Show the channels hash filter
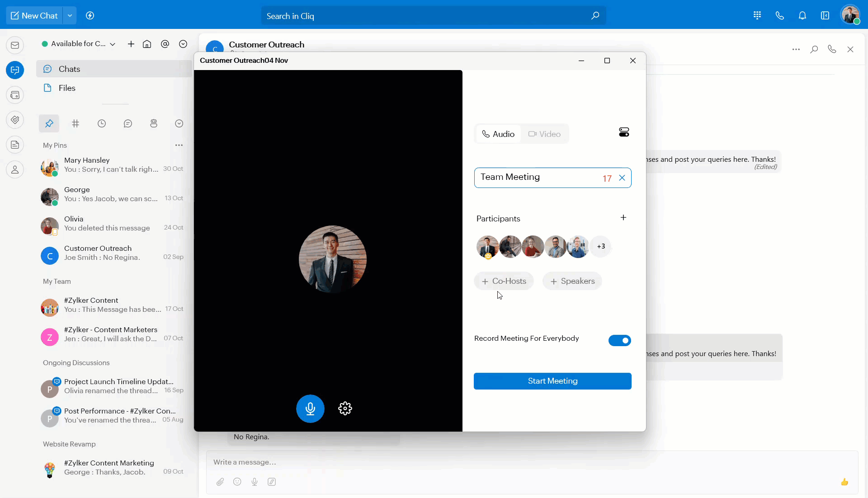Screen dimensions: 868x498 point(75,123)
